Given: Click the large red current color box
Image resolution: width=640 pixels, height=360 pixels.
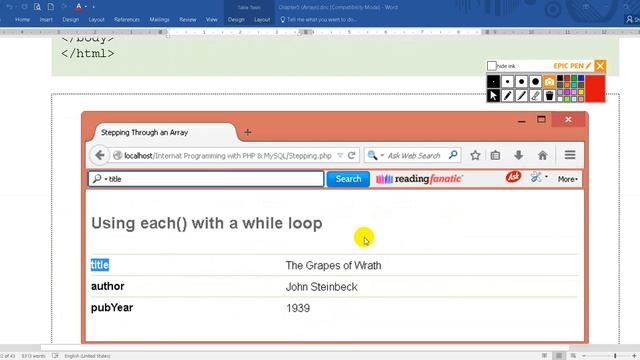Looking at the screenshot, I should (x=595, y=89).
